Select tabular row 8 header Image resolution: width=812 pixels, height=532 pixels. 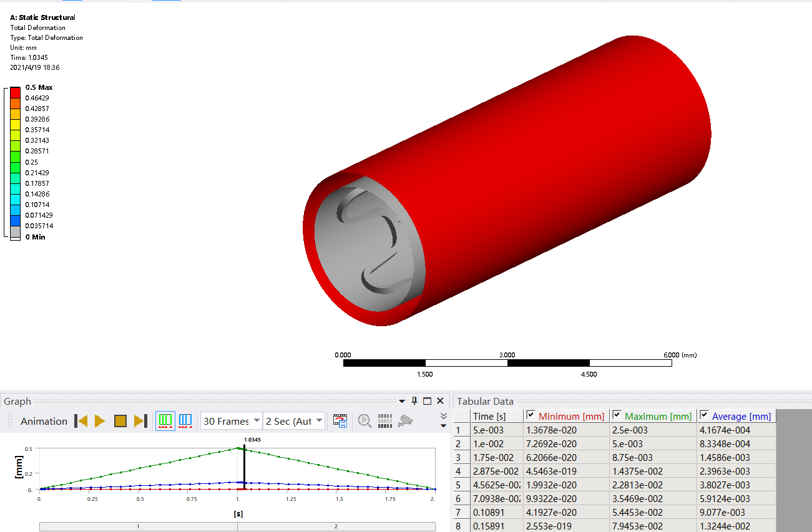coord(462,526)
